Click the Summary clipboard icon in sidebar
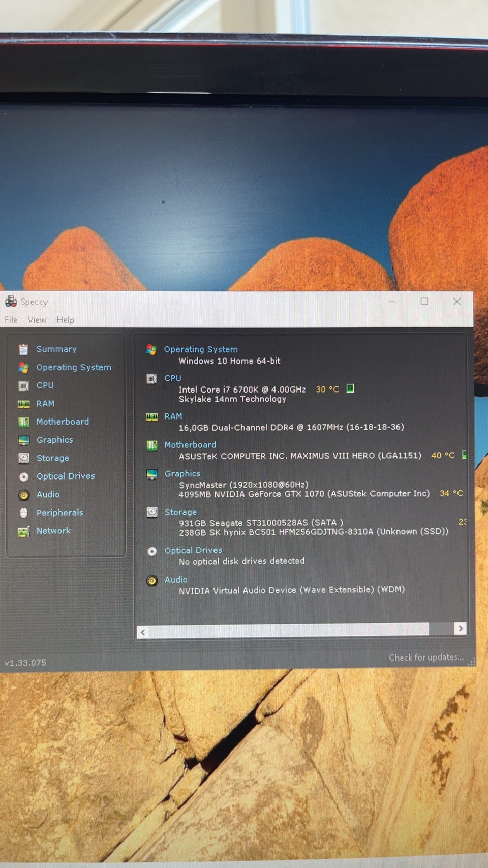This screenshot has width=488, height=868. click(x=23, y=349)
